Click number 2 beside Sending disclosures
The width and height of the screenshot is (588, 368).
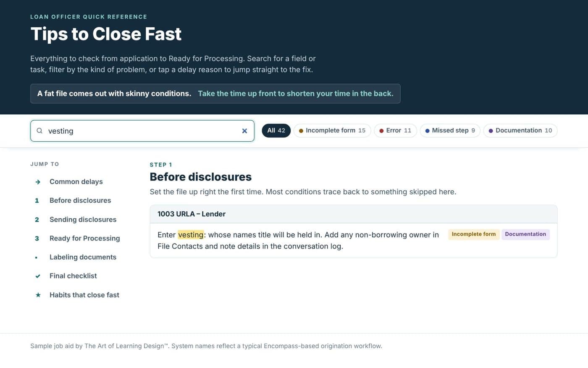[37, 220]
